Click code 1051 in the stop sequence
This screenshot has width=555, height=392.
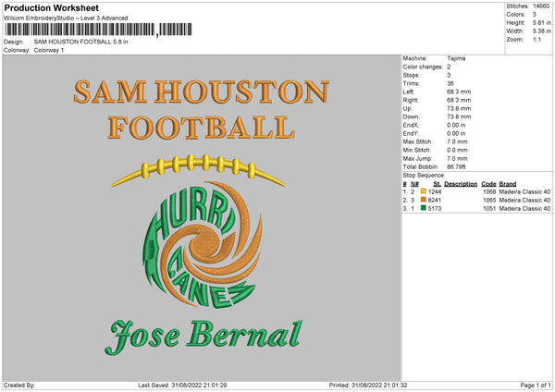point(489,208)
